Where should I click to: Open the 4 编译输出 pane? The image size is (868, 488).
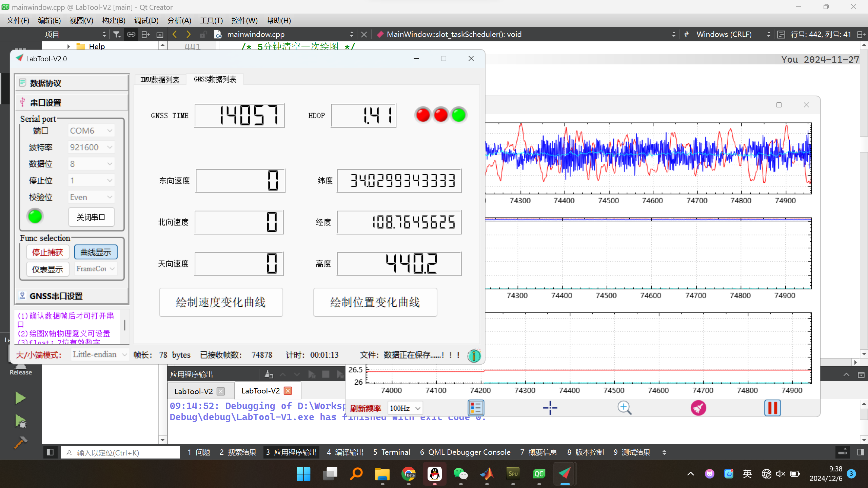[345, 452]
